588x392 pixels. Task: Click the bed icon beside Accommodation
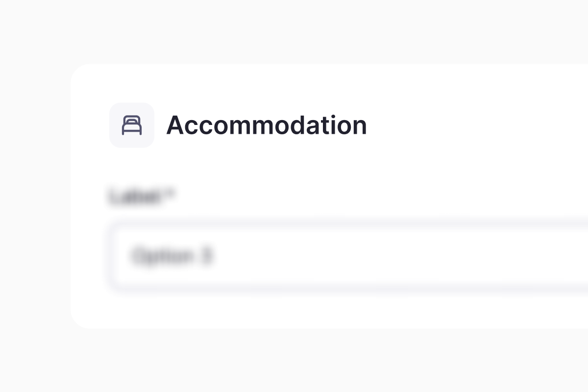point(131,125)
